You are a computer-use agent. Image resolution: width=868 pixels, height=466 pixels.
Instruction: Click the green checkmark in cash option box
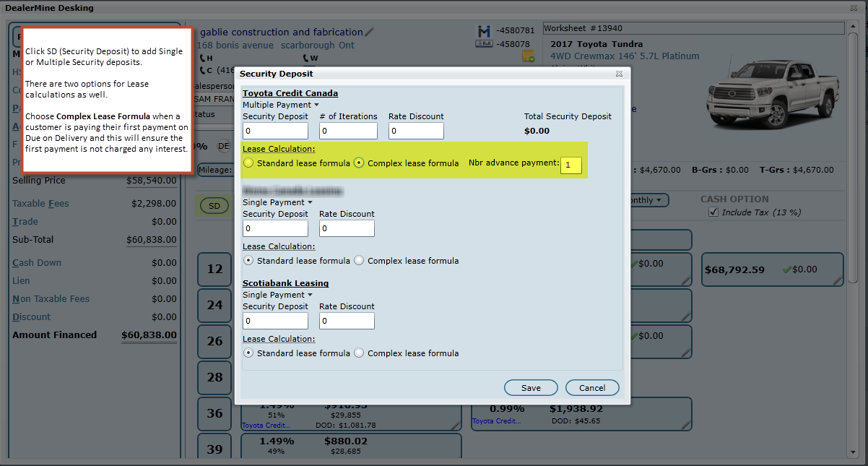coord(787,269)
